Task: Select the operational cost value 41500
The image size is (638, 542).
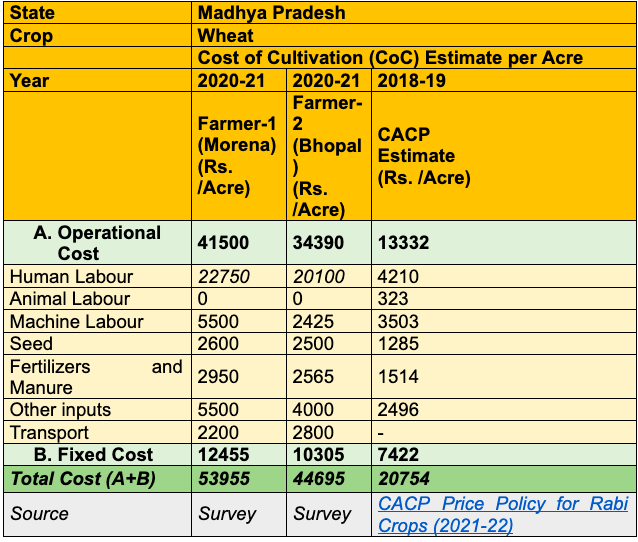Action: coord(224,243)
